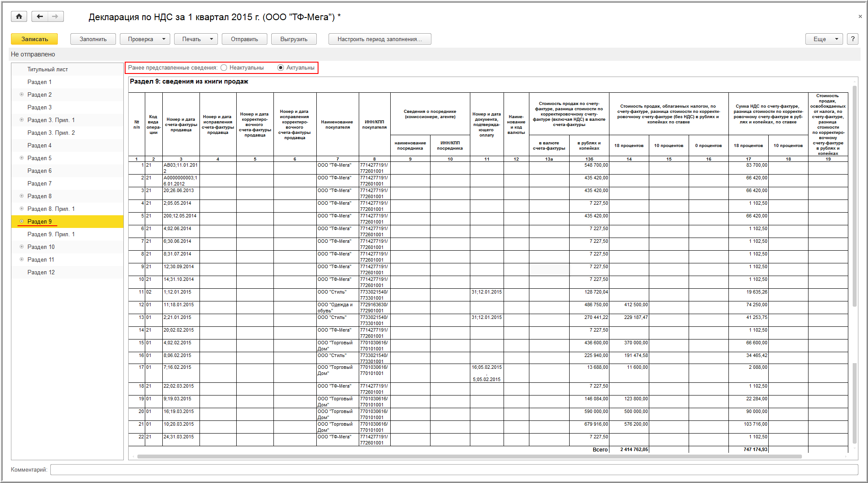Click Настроить период заполнения button
Viewport: 868px width, 483px height.
coord(379,39)
